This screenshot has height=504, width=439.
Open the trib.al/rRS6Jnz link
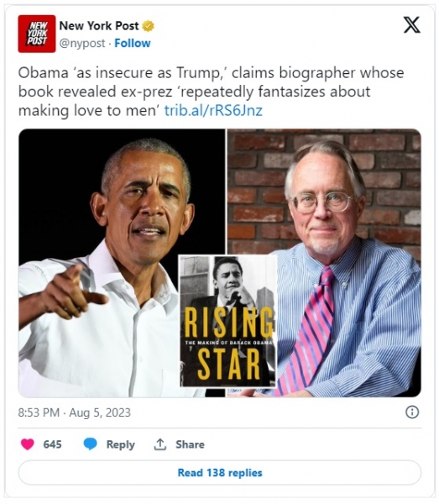[213, 110]
